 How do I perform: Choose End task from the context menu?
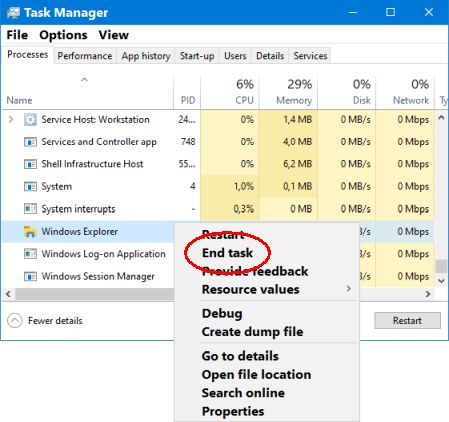[x=227, y=253]
